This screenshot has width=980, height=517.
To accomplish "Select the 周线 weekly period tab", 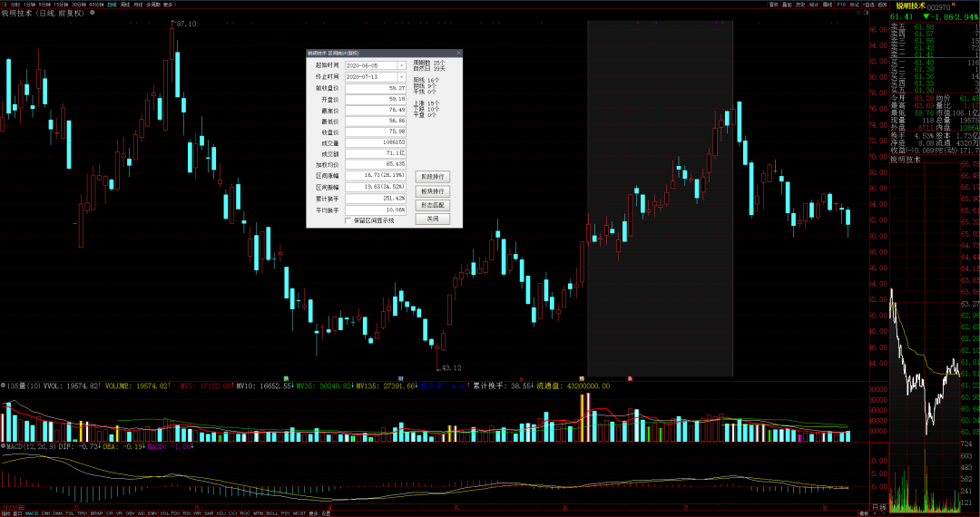I will pyautogui.click(x=125, y=5).
